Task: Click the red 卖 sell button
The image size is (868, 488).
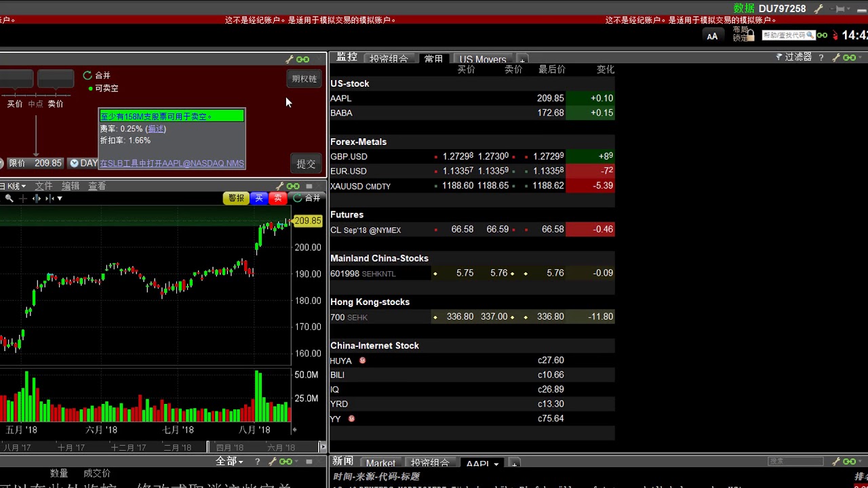Action: click(x=277, y=198)
